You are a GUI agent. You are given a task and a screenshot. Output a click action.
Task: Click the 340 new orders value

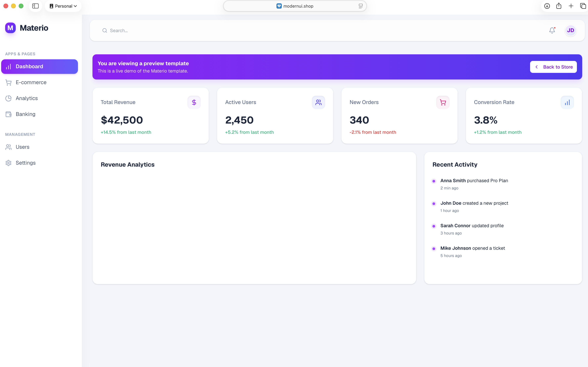click(359, 120)
